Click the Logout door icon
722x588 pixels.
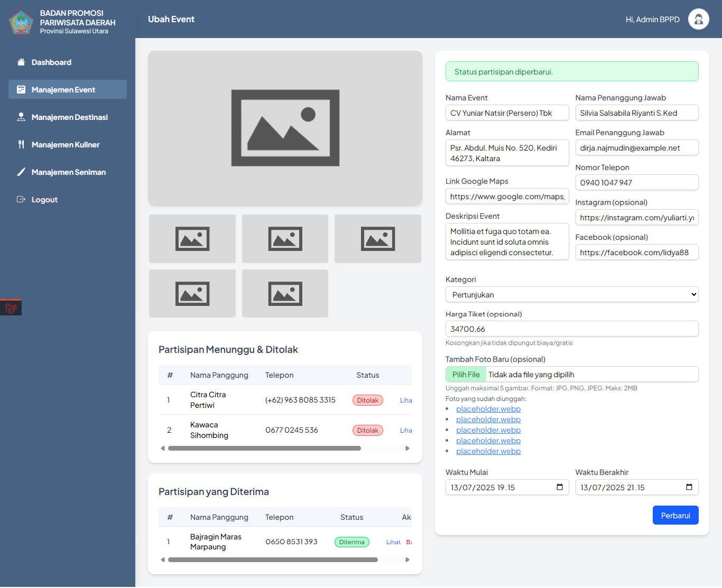click(x=21, y=199)
